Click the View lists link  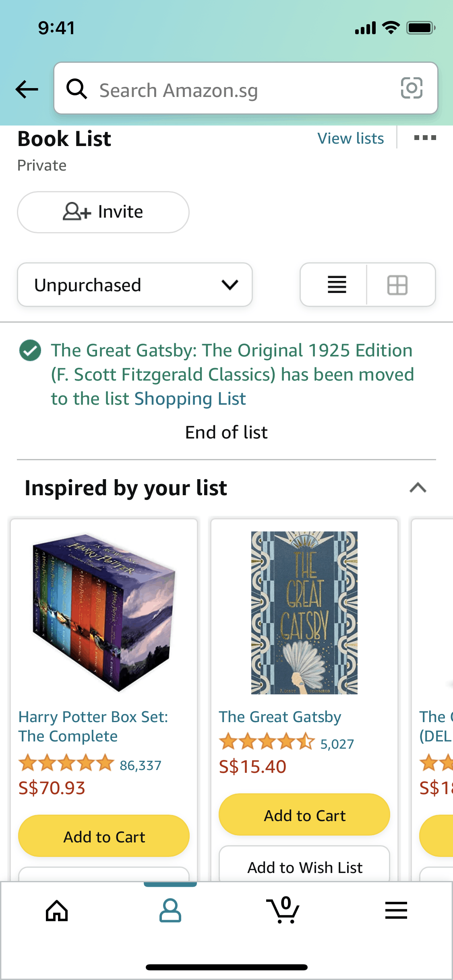[350, 138]
